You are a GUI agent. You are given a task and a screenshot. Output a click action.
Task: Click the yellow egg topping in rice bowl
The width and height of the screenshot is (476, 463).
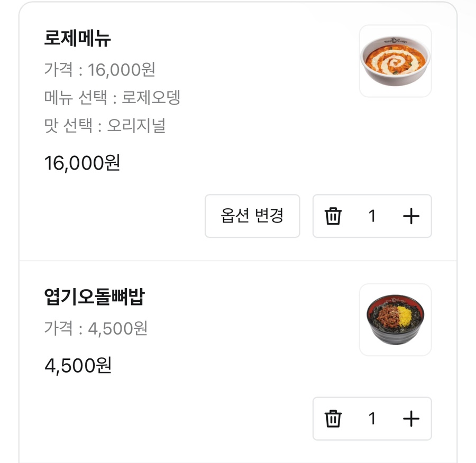click(x=407, y=316)
